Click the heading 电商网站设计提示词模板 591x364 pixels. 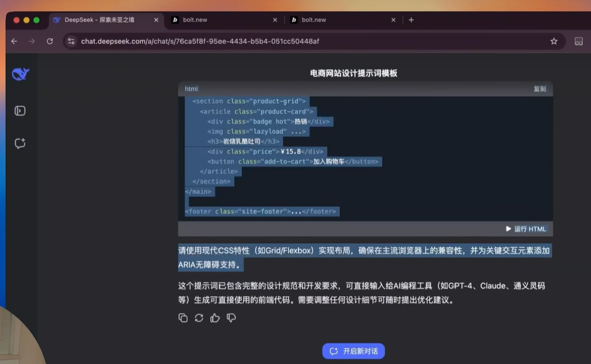pos(353,73)
